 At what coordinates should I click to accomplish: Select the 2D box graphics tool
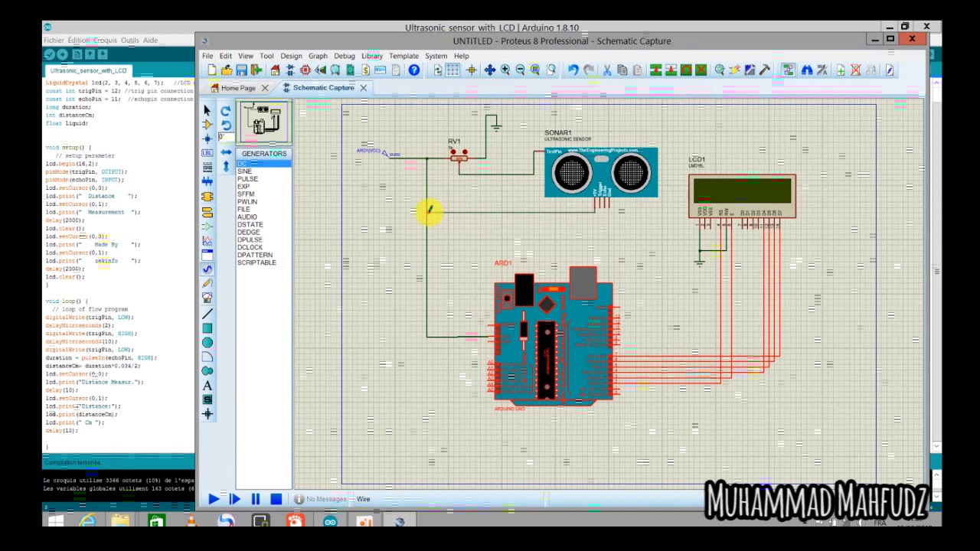(207, 328)
